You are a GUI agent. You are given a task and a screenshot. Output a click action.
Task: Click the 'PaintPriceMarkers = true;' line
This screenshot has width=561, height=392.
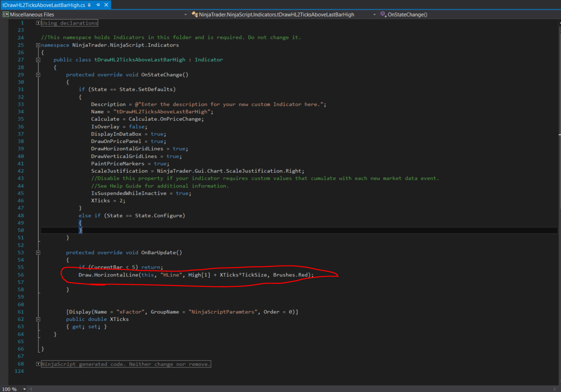(130, 164)
